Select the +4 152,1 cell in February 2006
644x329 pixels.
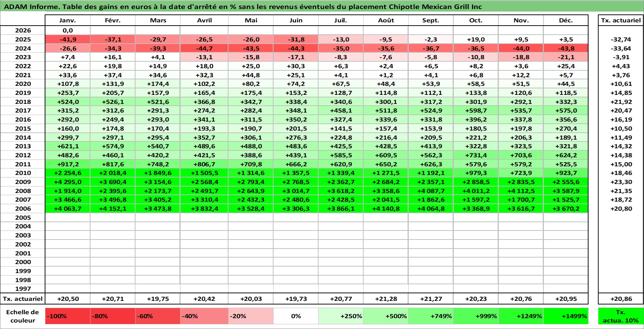(113, 209)
